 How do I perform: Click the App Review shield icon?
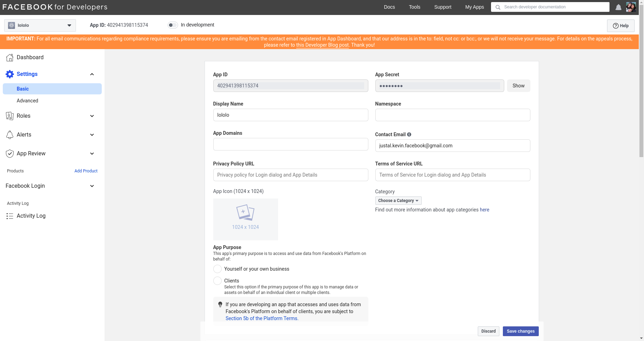pyautogui.click(x=10, y=154)
